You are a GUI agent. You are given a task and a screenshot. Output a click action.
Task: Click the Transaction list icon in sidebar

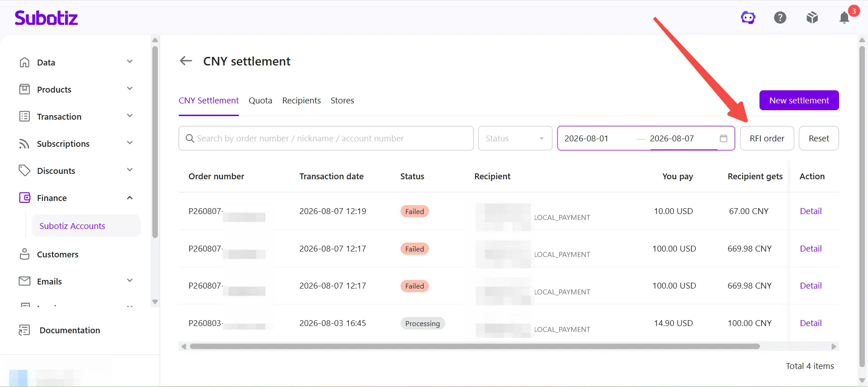(x=24, y=117)
